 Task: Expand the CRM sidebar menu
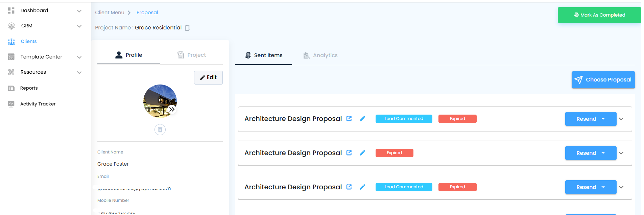click(x=79, y=26)
